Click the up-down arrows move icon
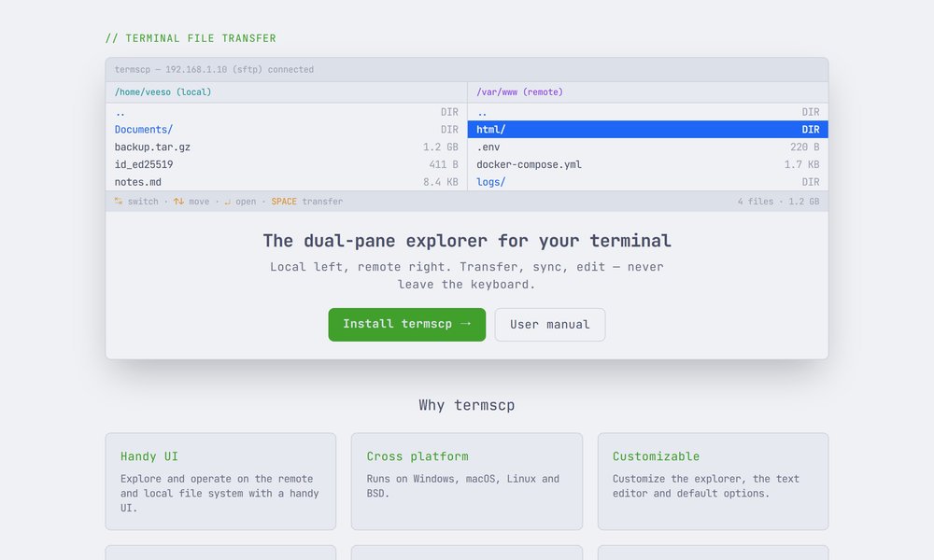Viewport: 934px width, 560px height. pos(178,202)
